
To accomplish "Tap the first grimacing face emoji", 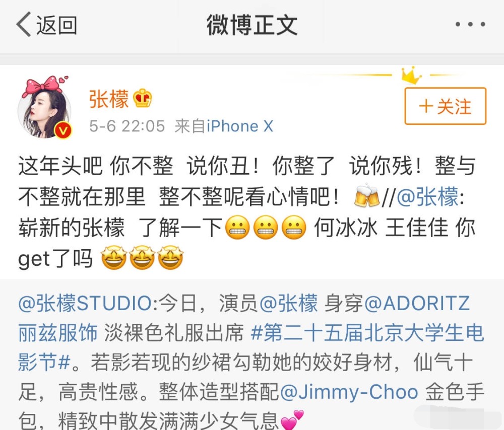I will tap(237, 228).
